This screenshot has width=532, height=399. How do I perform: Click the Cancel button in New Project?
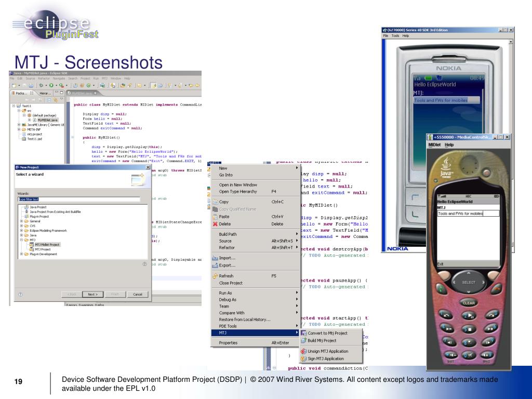(x=138, y=295)
